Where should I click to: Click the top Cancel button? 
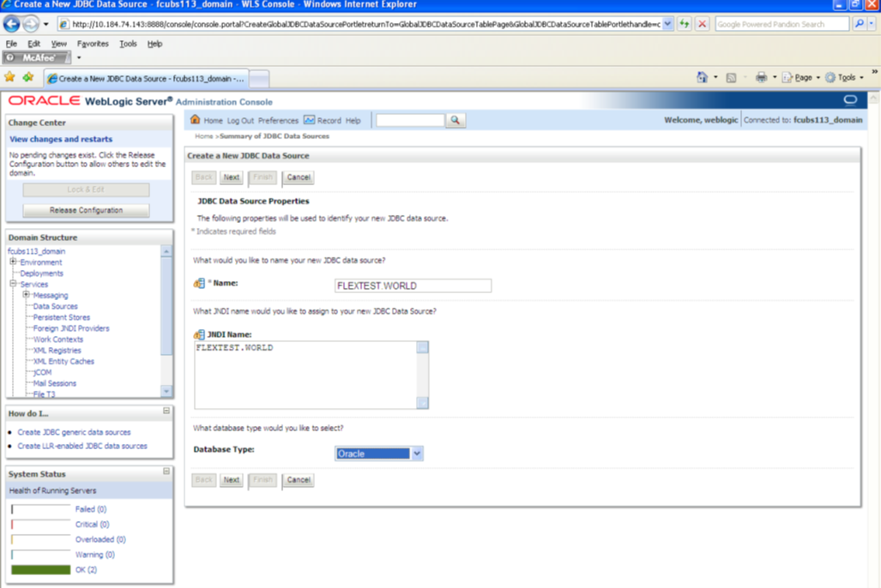[x=299, y=177]
